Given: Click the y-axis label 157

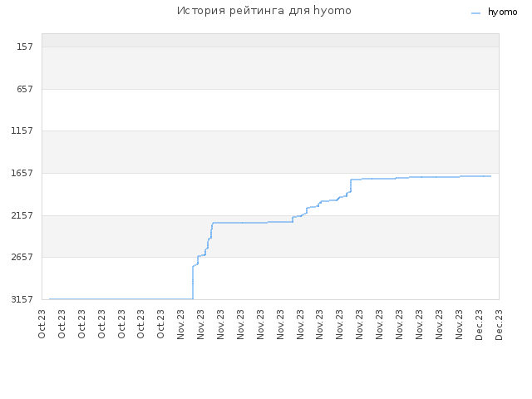Looking at the screenshot, I should (x=25, y=47).
